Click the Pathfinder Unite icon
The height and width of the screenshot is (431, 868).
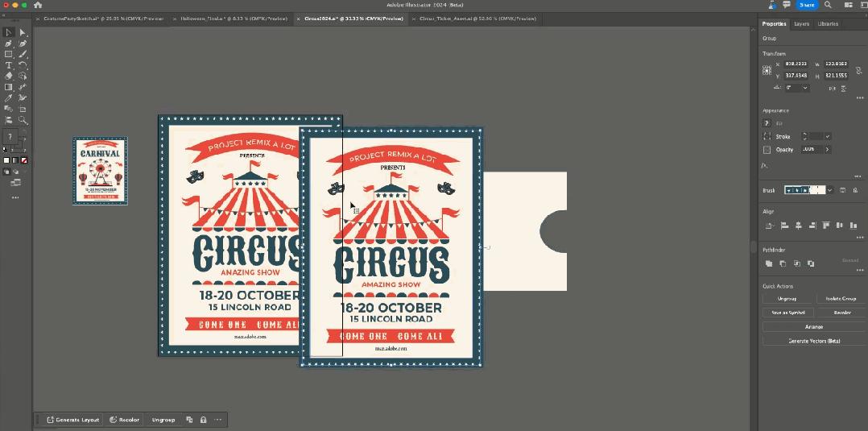coord(769,263)
